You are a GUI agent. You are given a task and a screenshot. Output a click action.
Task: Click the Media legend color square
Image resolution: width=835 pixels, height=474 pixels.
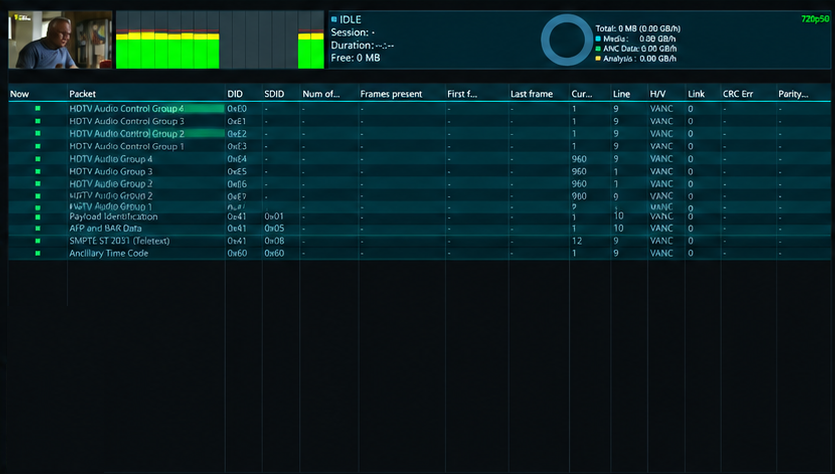(x=598, y=39)
